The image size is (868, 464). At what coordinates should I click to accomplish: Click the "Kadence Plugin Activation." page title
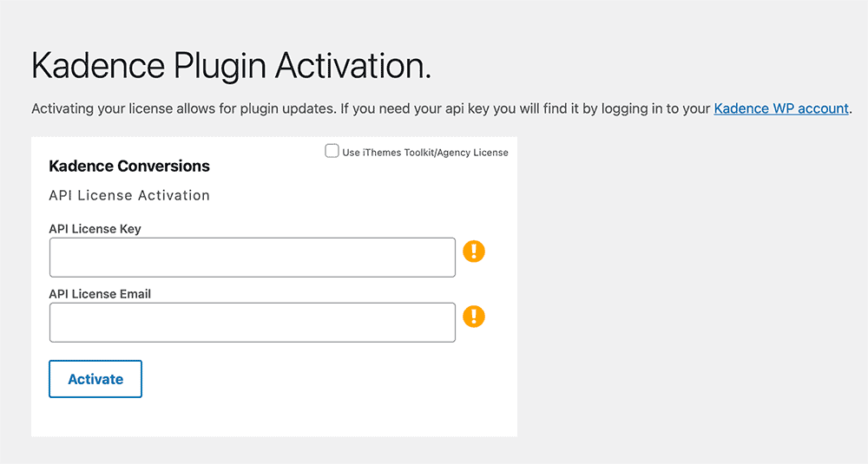point(231,67)
